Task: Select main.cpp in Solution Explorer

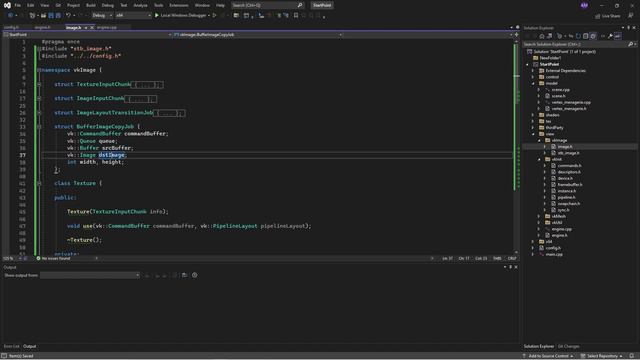Action: click(x=554, y=254)
